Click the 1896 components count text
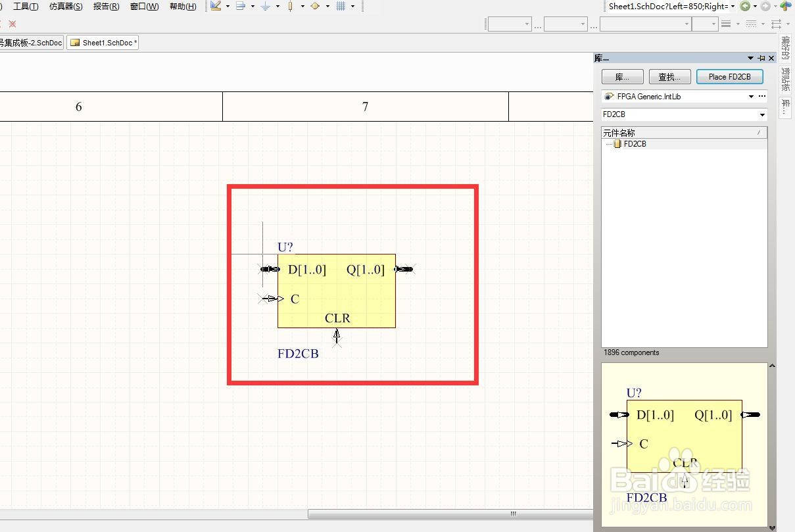 [x=631, y=352]
